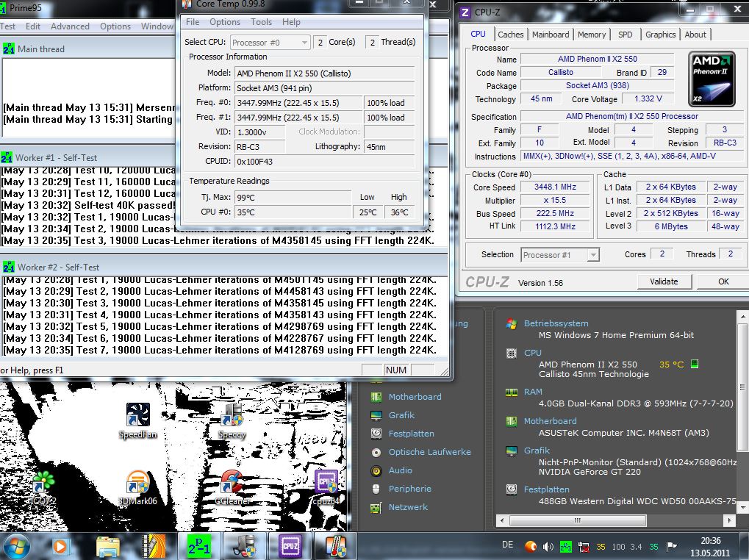Open Windows Media Player from the taskbar
The width and height of the screenshot is (749, 560).
pos(61,546)
